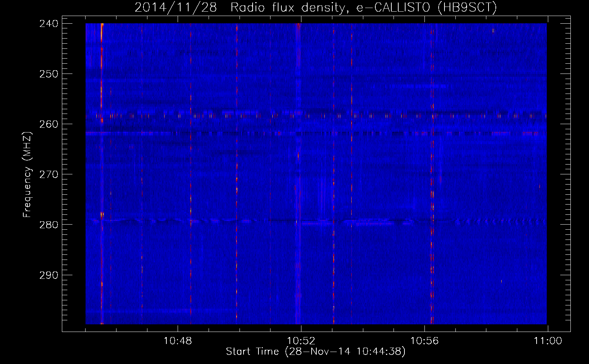Click the 'Frequency (MHZ)' axis label
589x364 pixels.
tap(27, 174)
